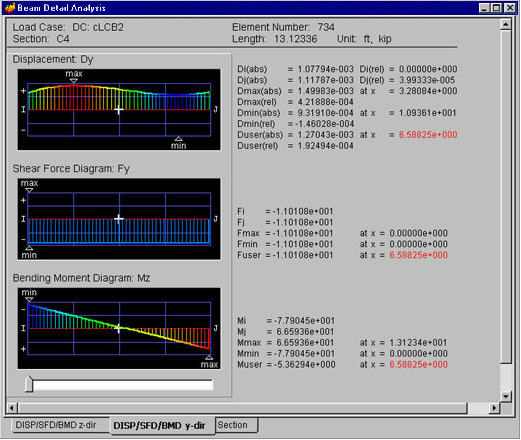Click the horizontal scrollbar right arrow
The image size is (521, 440).
495,408
